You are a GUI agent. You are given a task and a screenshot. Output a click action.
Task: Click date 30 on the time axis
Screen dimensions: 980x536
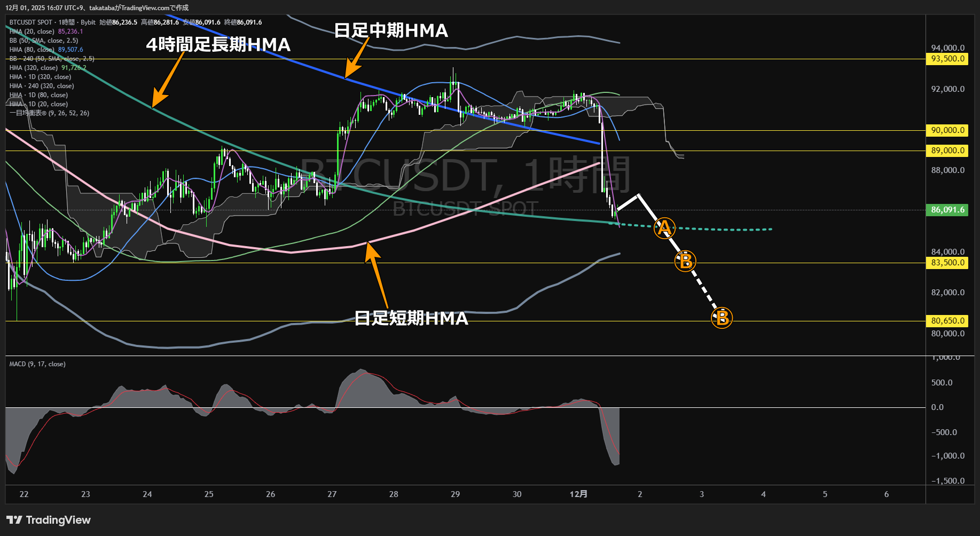(x=517, y=494)
